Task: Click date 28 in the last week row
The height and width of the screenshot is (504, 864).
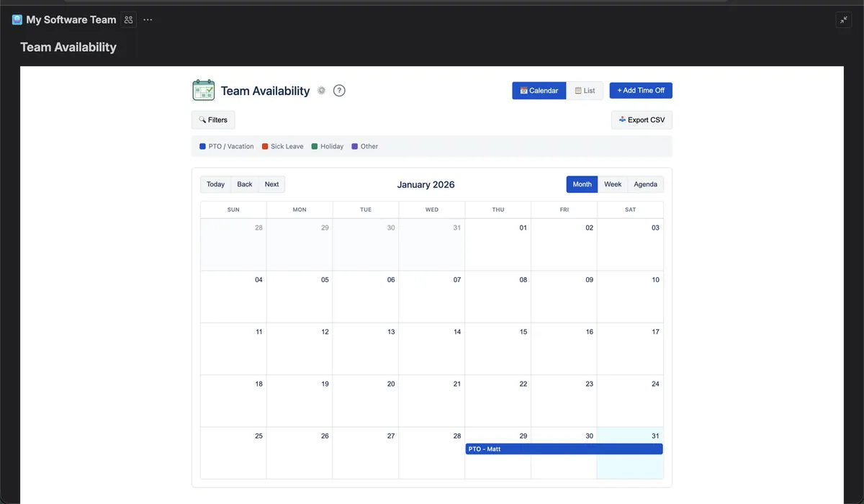Action: coord(456,436)
